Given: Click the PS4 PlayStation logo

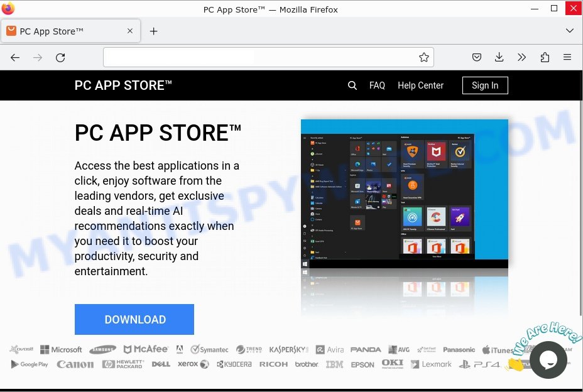Looking at the screenshot, I should [479, 364].
